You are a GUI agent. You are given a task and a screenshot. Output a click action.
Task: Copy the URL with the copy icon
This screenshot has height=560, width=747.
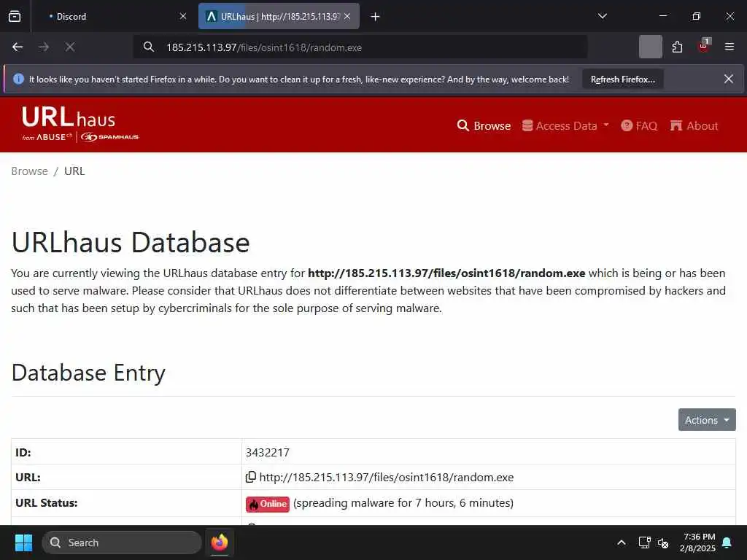(x=251, y=477)
